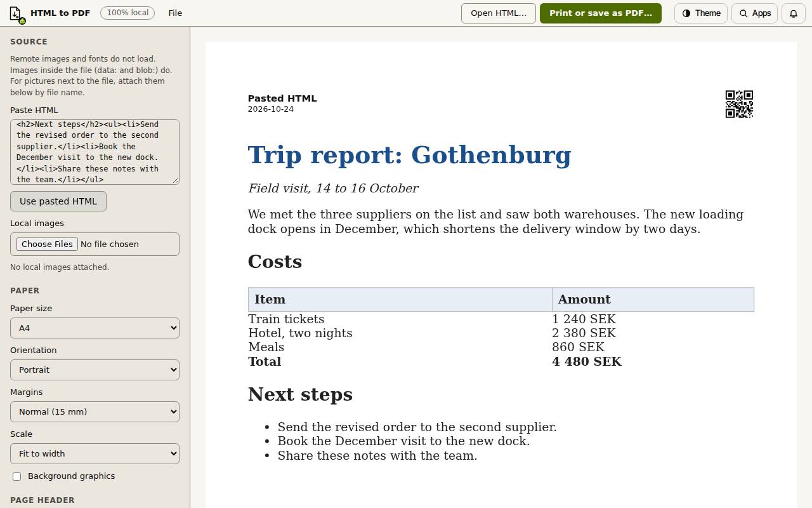This screenshot has height=508, width=812.
Task: Click the Amount table header cell
Action: click(653, 299)
